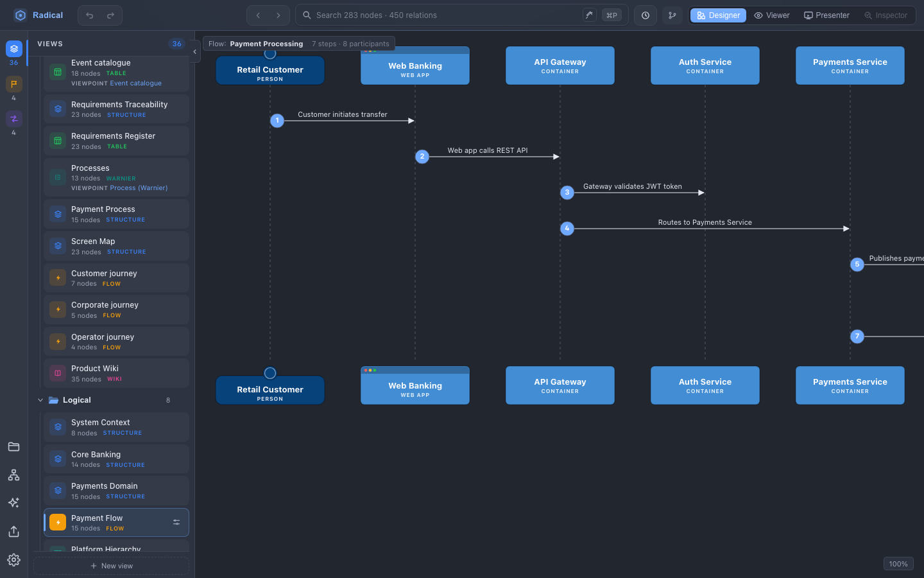This screenshot has height=578, width=924.
Task: Click the Radical app logo
Action: pos(21,15)
